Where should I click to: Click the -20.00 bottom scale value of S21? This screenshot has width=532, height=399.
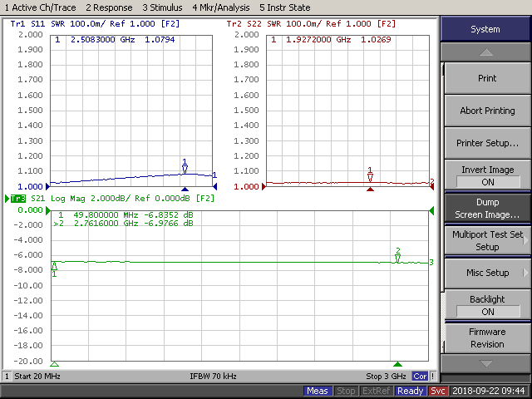point(28,361)
